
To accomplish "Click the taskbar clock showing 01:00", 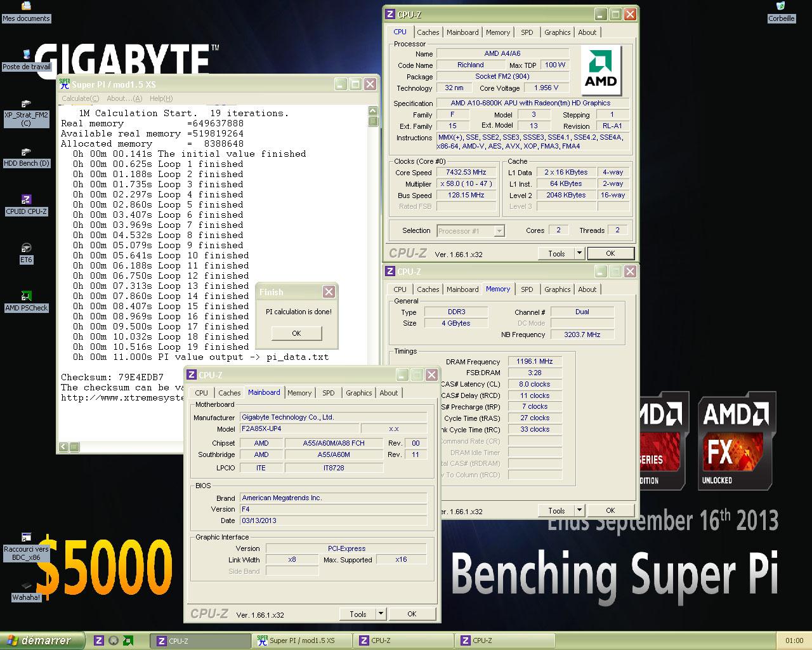I will (794, 640).
